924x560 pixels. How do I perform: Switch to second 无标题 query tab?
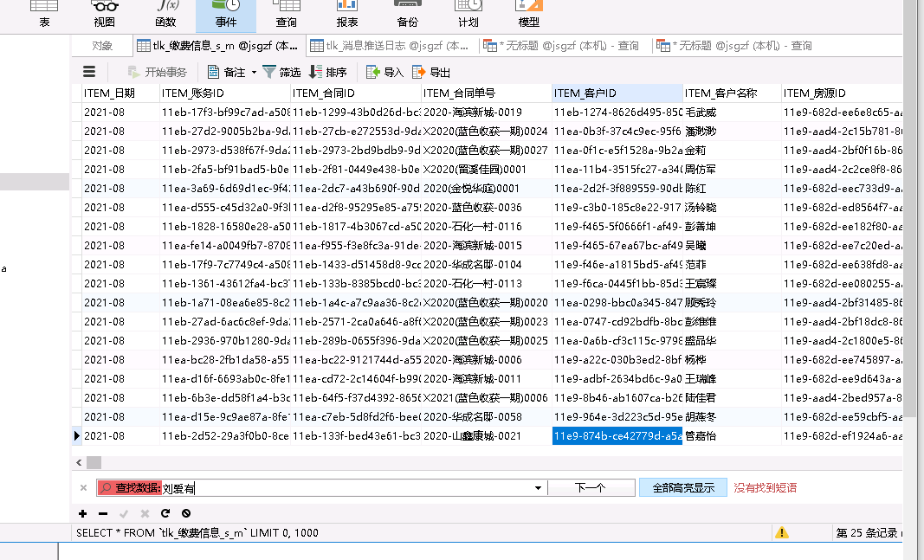733,45
